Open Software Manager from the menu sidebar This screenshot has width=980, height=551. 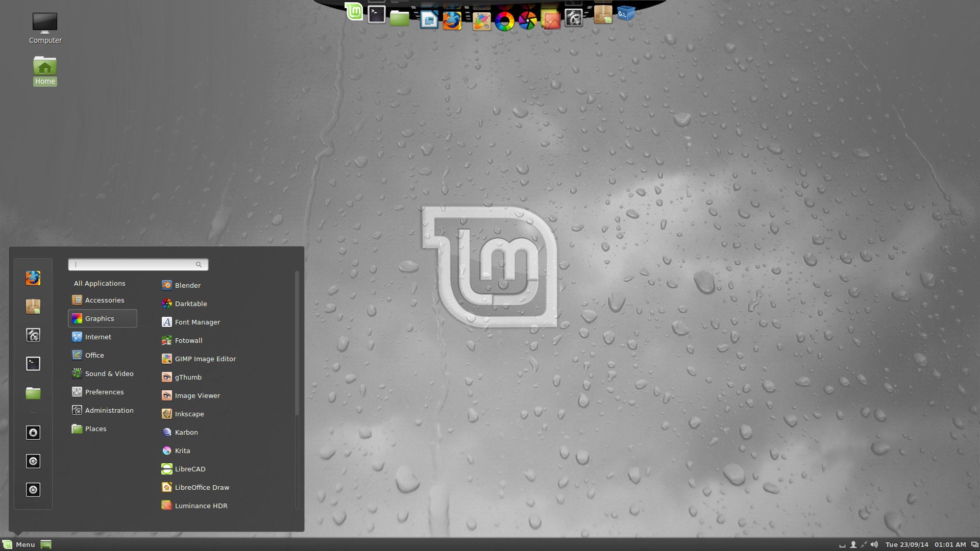point(33,306)
